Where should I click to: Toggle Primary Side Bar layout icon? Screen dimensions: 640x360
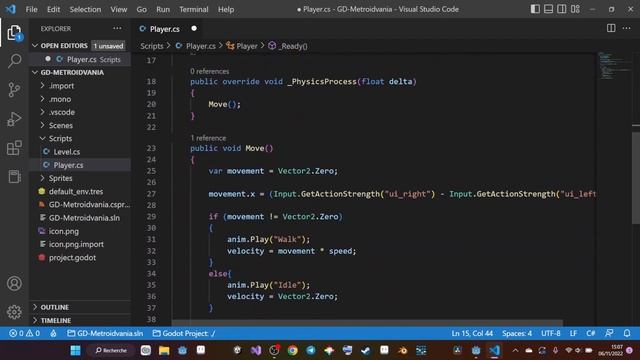point(535,9)
